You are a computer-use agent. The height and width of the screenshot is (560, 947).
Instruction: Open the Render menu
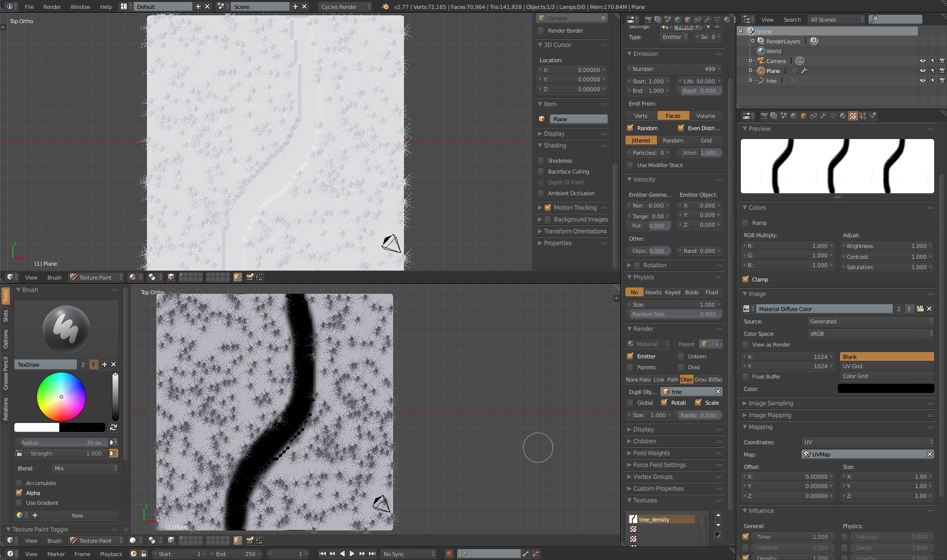click(x=52, y=6)
